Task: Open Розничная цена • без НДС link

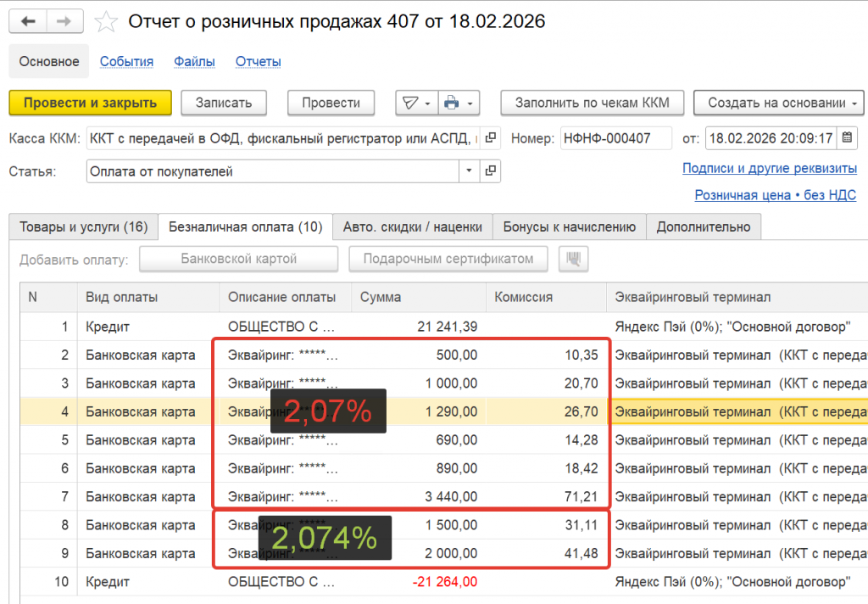Action: coord(775,195)
